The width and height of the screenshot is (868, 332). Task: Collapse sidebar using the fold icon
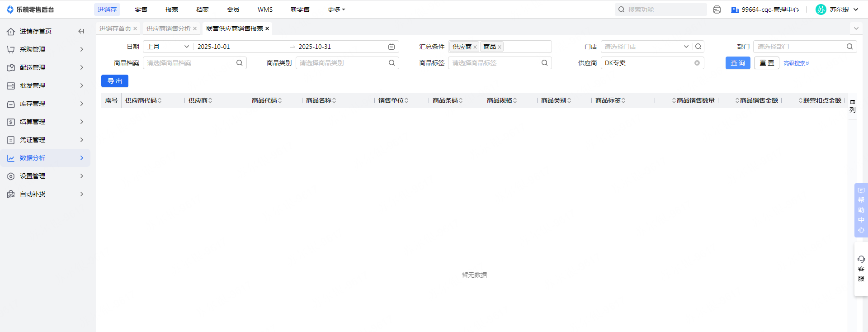[x=81, y=31]
